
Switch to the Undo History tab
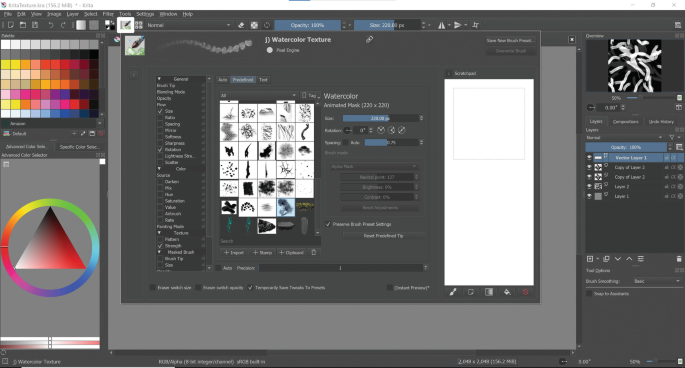pos(661,122)
